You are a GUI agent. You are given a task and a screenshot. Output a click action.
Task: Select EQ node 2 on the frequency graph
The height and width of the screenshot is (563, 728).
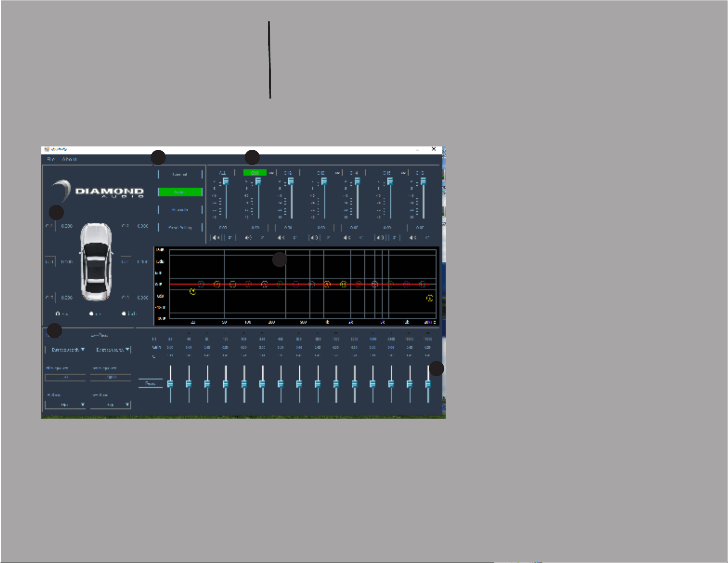click(217, 284)
